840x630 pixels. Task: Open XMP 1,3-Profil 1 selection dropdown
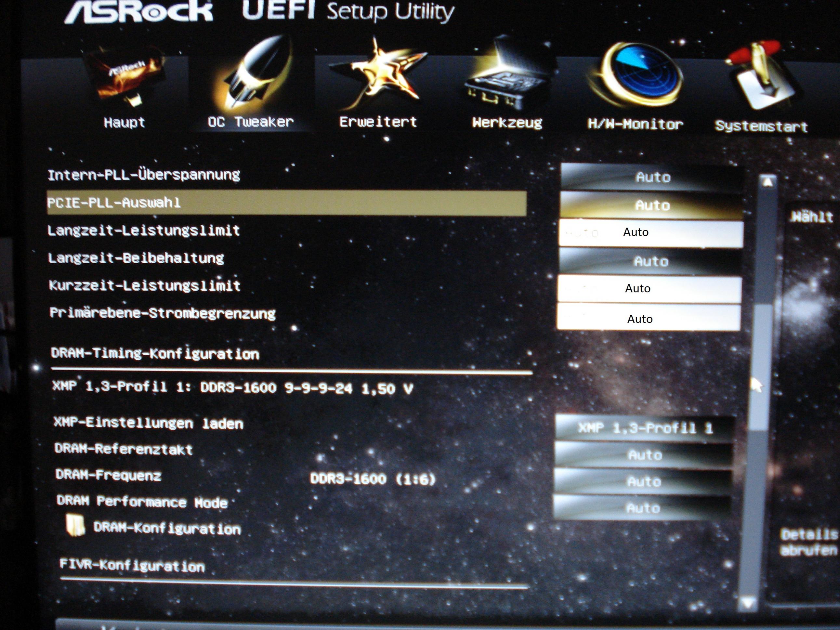tap(645, 429)
